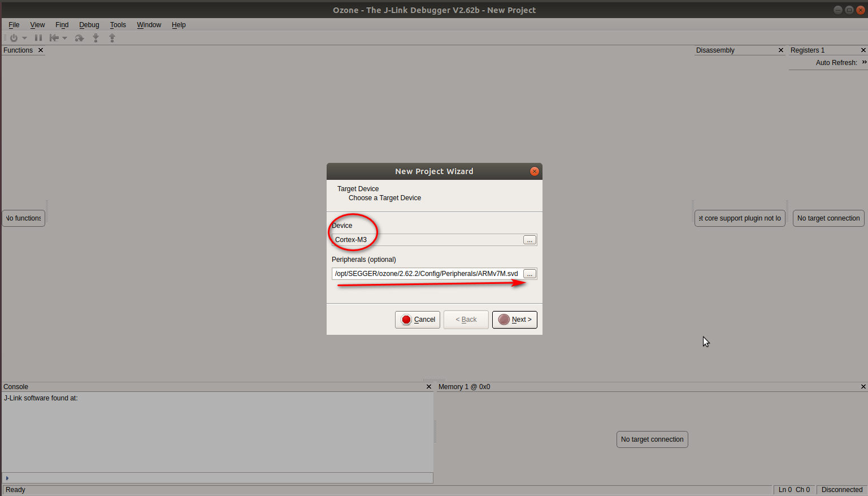Click the 'No functions' placeholder label
This screenshot has height=496, width=868.
(x=24, y=218)
